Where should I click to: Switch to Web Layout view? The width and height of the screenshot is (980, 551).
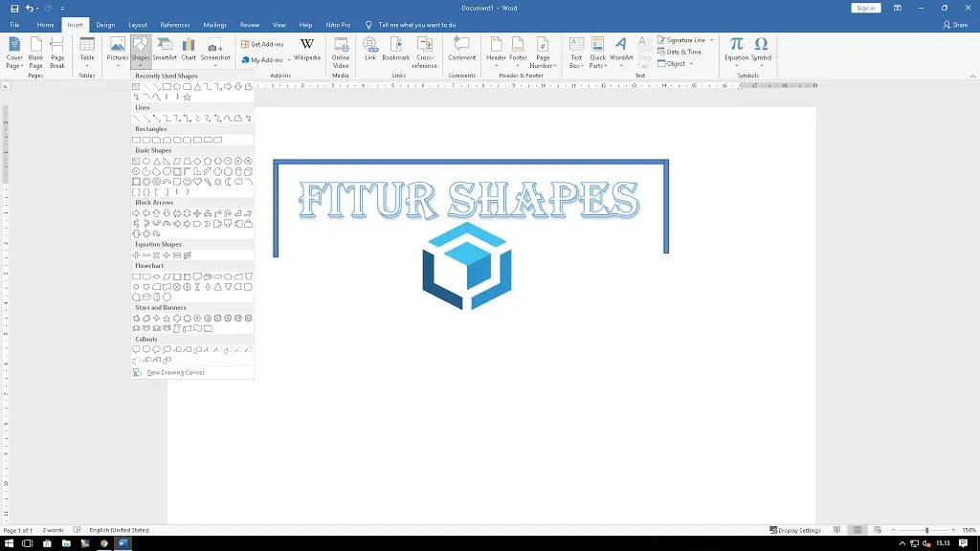coord(878,530)
